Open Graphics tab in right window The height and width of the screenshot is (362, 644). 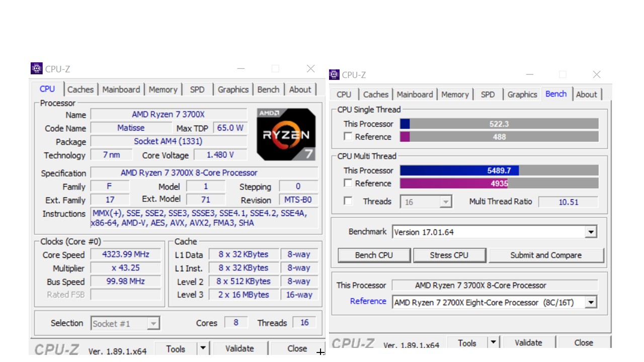[522, 95]
